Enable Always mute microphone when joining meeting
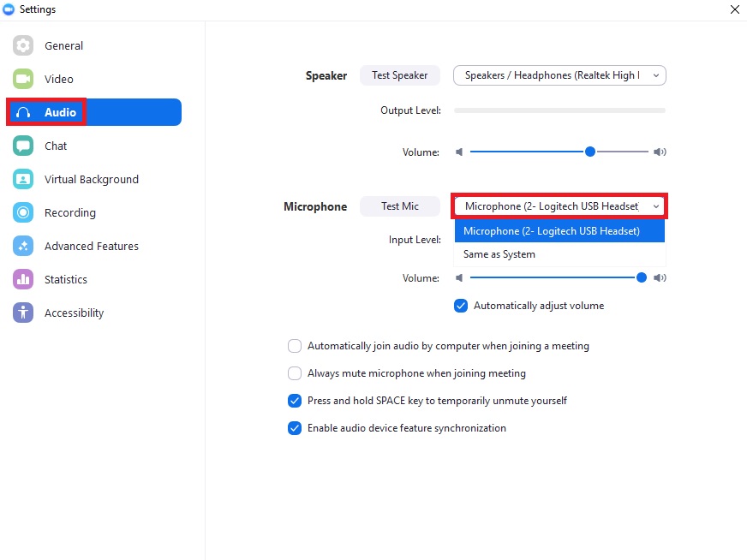This screenshot has height=560, width=747. click(295, 373)
